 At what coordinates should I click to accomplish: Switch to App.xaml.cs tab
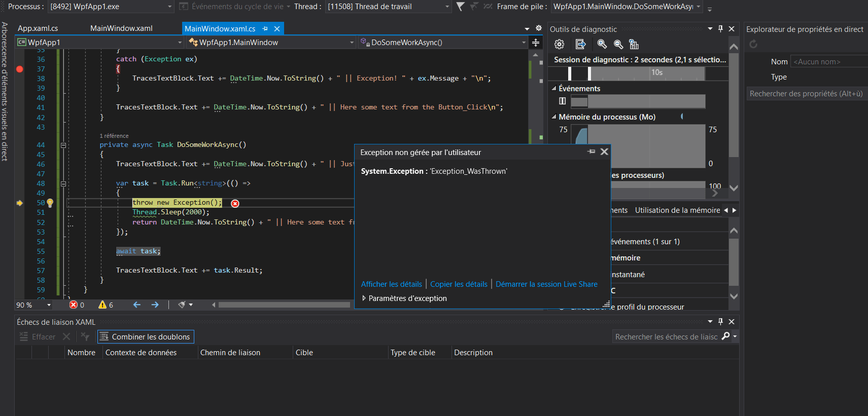click(x=38, y=28)
